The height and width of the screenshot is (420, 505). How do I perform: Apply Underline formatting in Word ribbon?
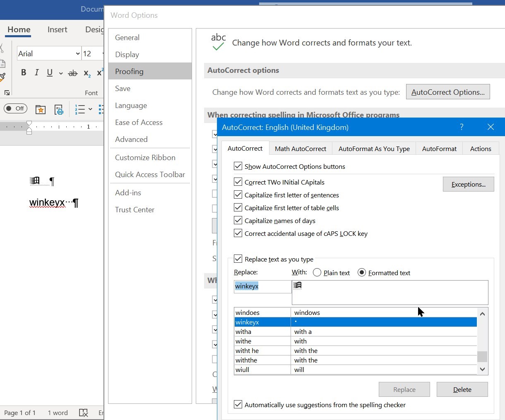pos(50,72)
